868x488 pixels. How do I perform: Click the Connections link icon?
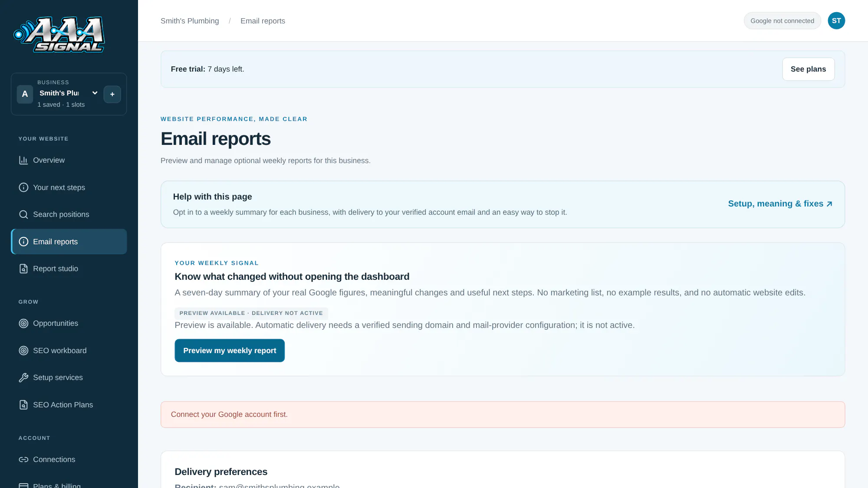pyautogui.click(x=23, y=459)
